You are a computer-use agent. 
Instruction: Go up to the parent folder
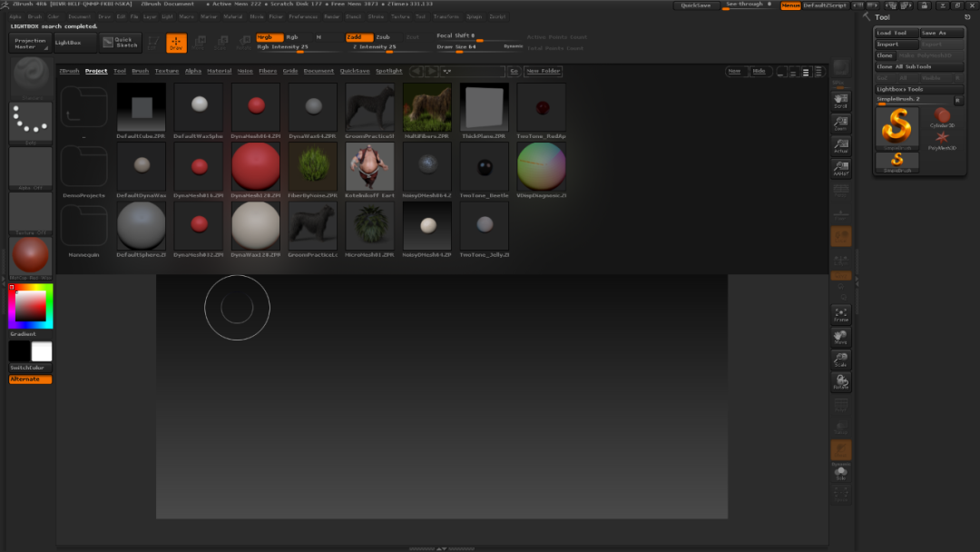click(x=83, y=112)
